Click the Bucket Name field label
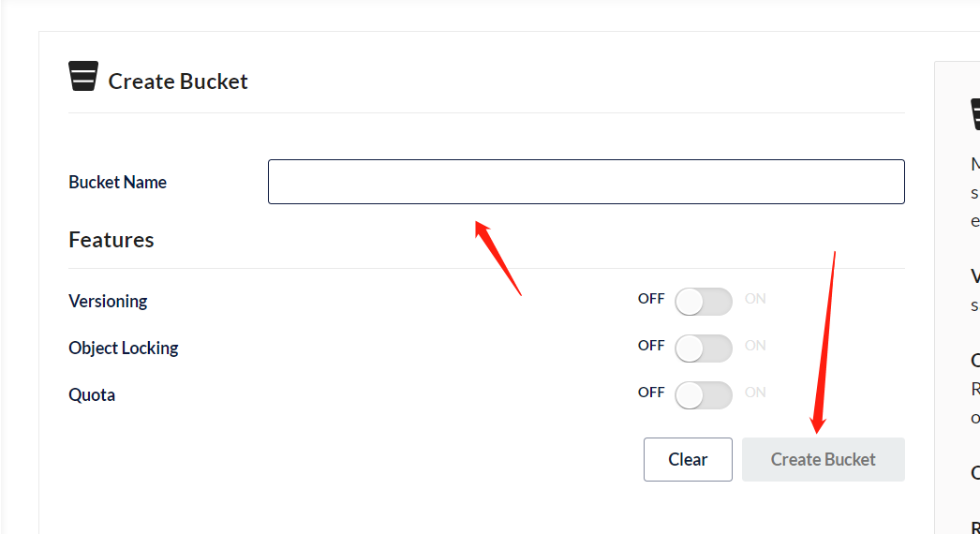 (117, 183)
